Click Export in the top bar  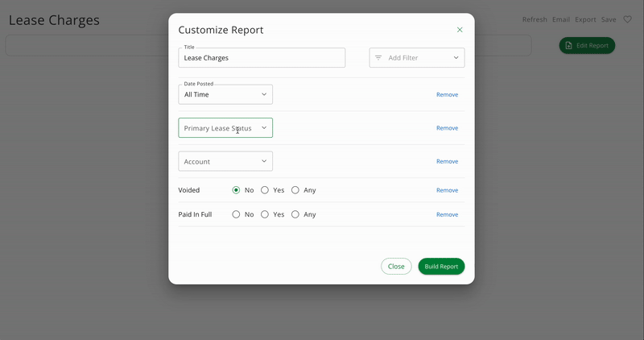[585, 19]
